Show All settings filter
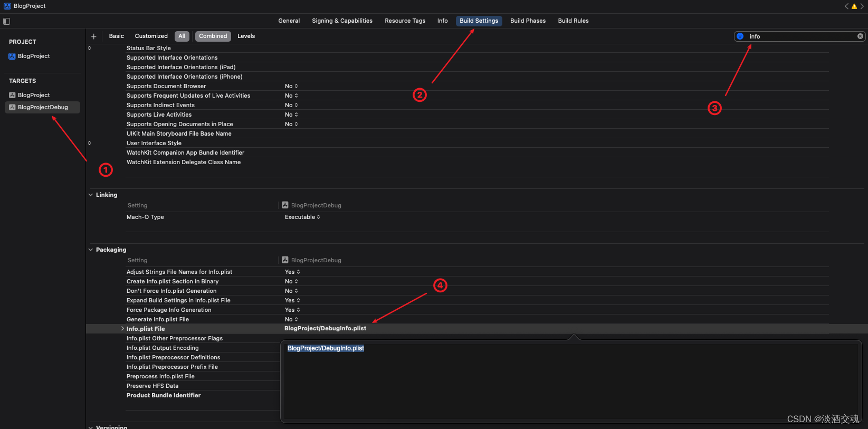 coord(182,36)
